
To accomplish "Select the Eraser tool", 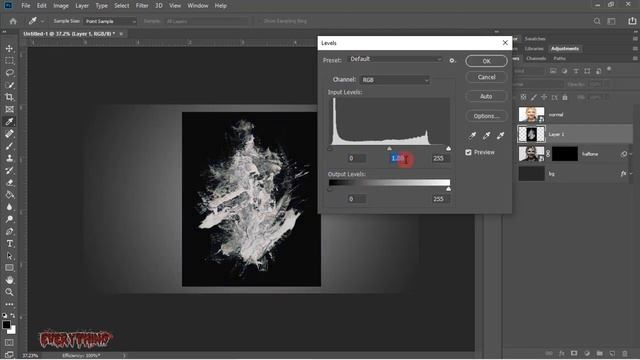I will (9, 183).
